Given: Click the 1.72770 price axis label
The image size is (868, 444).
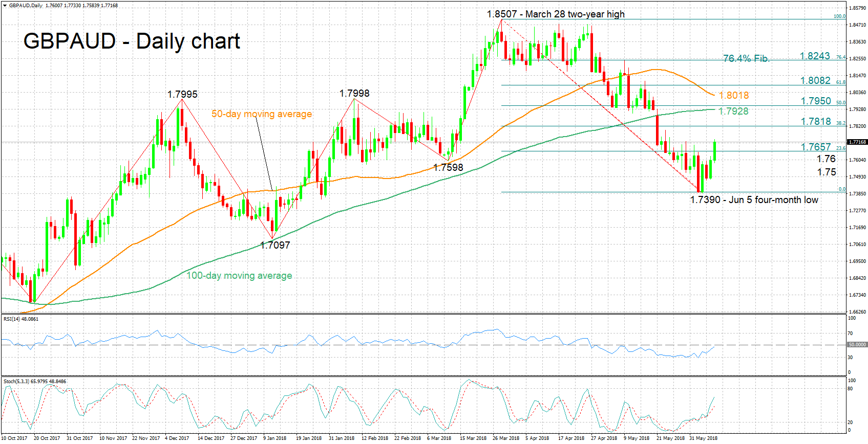Looking at the screenshot, I should pyautogui.click(x=858, y=210).
